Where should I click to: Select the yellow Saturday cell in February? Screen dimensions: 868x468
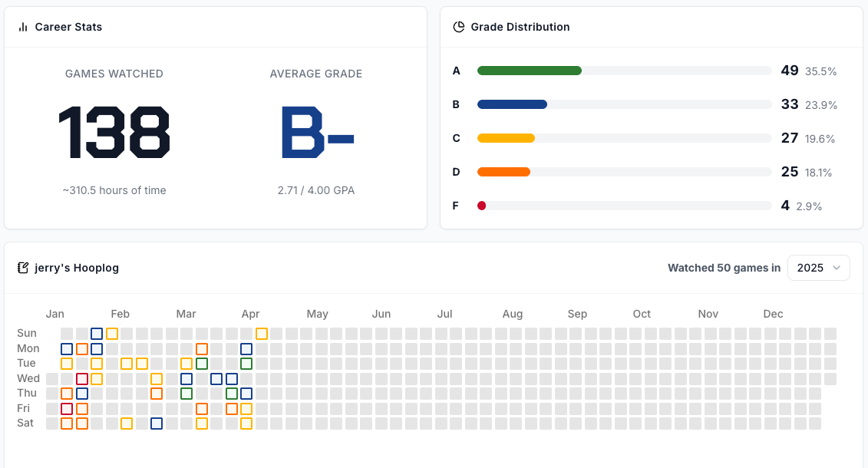click(x=127, y=424)
